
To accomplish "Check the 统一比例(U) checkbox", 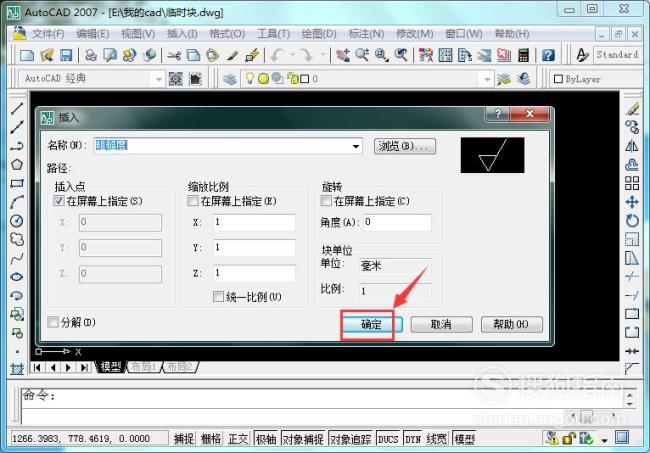I will 218,296.
